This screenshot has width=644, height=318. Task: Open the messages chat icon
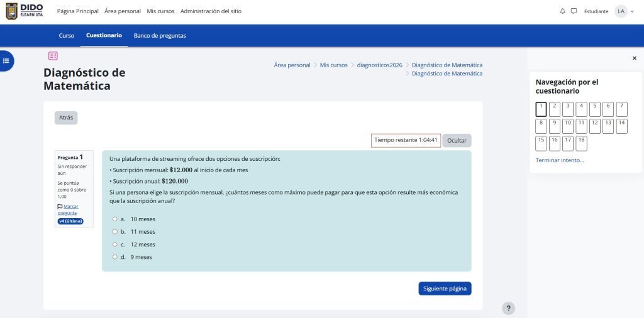coord(574,11)
